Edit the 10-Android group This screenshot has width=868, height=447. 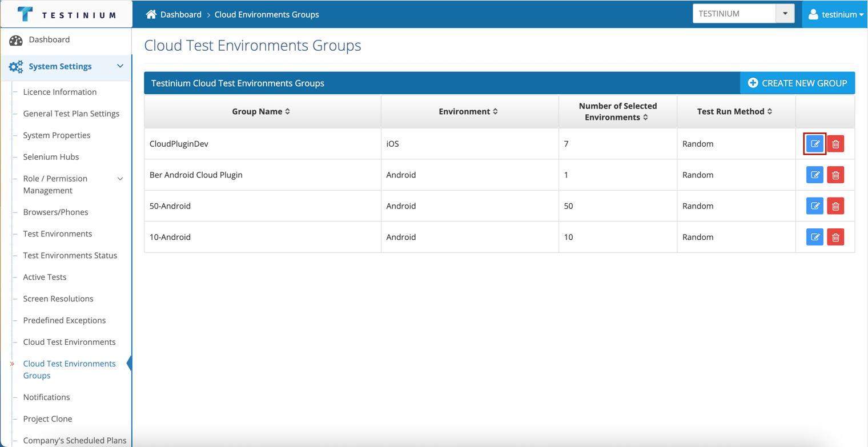tap(815, 237)
